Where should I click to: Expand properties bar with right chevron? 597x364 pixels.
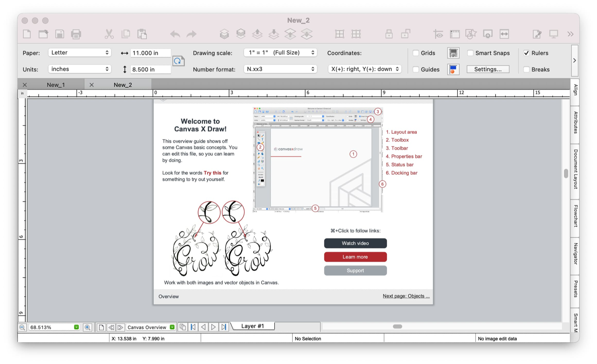coord(575,60)
